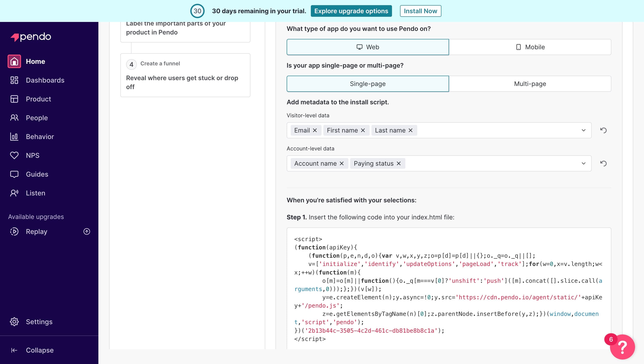Viewport: 644px width, 364px height.
Task: Choose Multi-page app option
Action: [x=530, y=84]
